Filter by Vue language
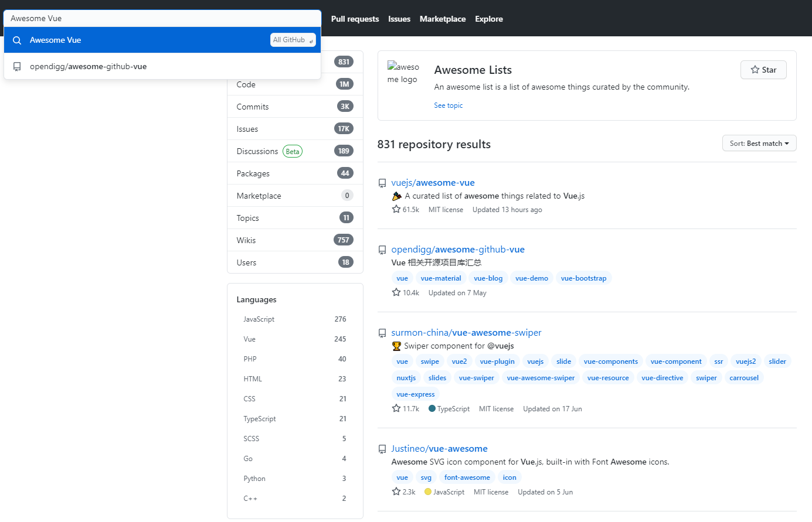The image size is (812, 522). [x=295, y=339]
